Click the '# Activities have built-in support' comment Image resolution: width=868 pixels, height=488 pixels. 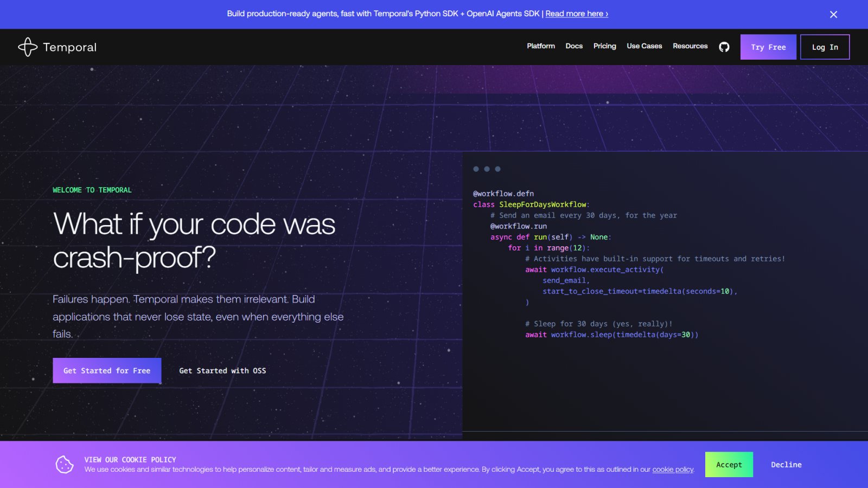coord(655,259)
